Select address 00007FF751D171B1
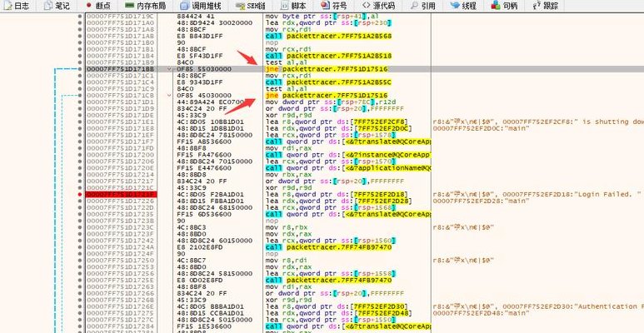This screenshot has height=333, width=644. click(121, 49)
